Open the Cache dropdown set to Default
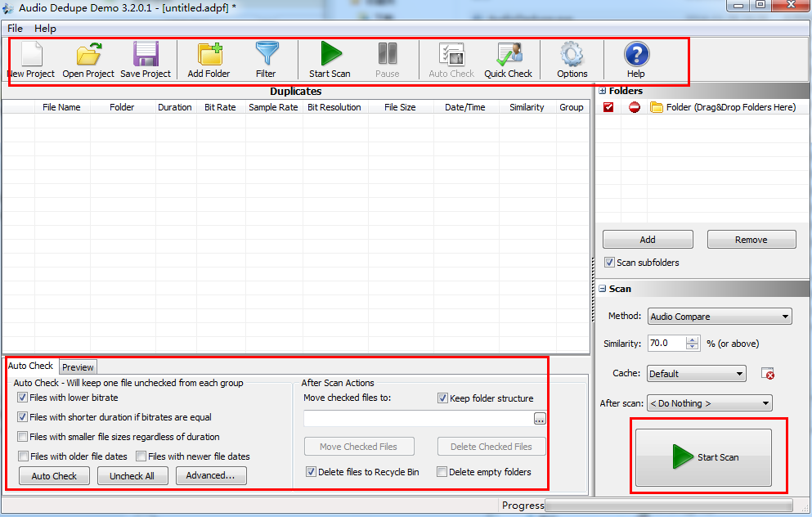The height and width of the screenshot is (517, 812). 697,374
